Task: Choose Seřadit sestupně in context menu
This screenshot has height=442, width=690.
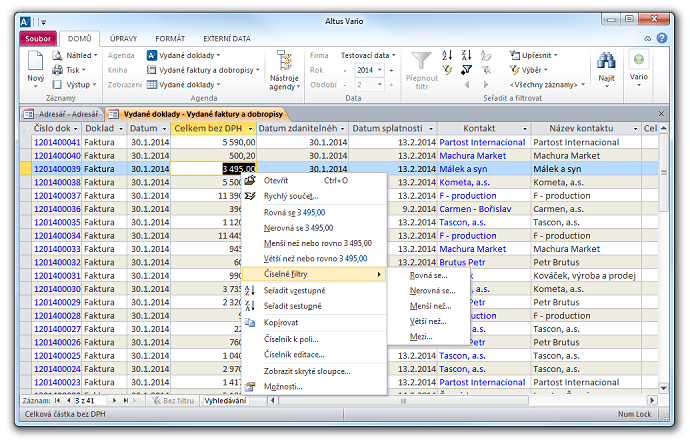Action: [314, 306]
